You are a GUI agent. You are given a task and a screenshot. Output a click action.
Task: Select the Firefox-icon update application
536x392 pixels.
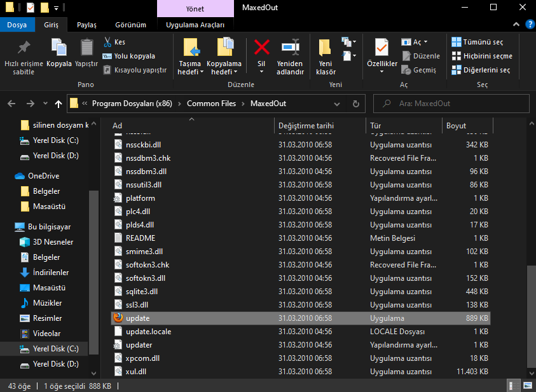[301, 318]
